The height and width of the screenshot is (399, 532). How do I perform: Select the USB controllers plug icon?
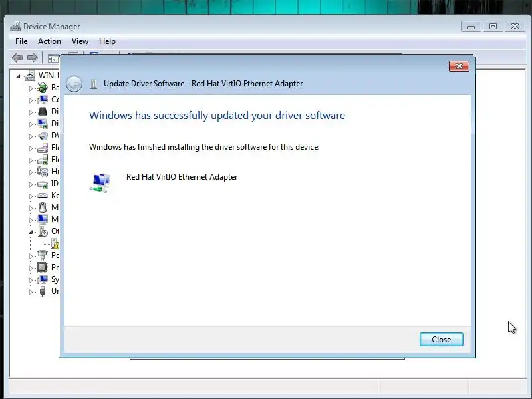click(x=43, y=291)
